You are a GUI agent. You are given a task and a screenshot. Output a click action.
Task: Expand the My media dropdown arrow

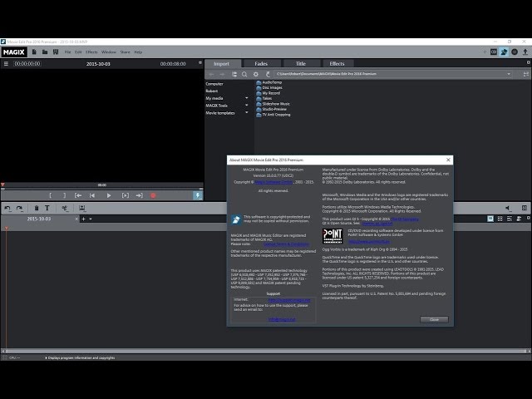pyautogui.click(x=247, y=98)
